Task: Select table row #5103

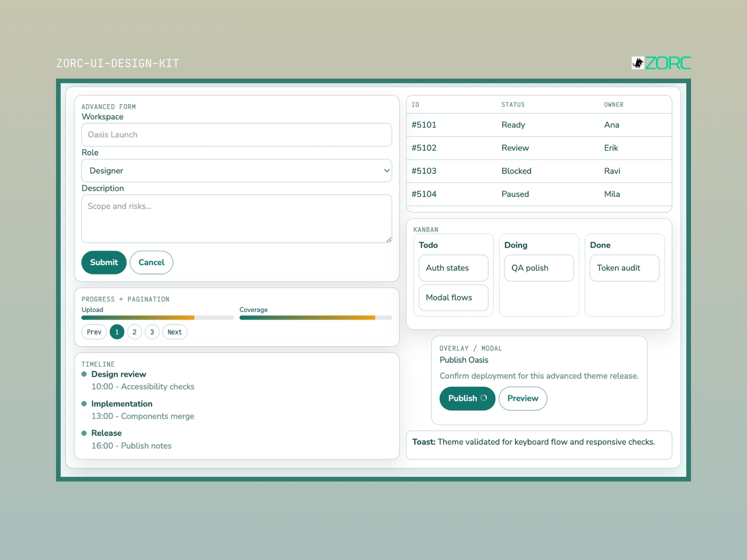Action: [x=539, y=171]
